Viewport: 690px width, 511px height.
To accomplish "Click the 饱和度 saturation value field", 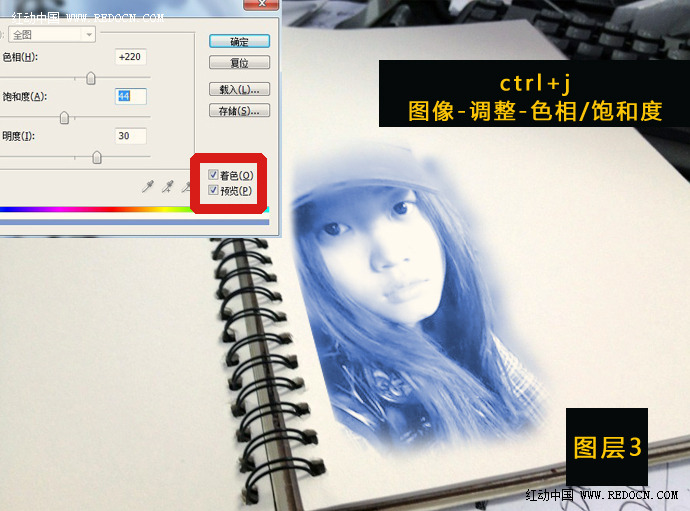I will click(130, 96).
